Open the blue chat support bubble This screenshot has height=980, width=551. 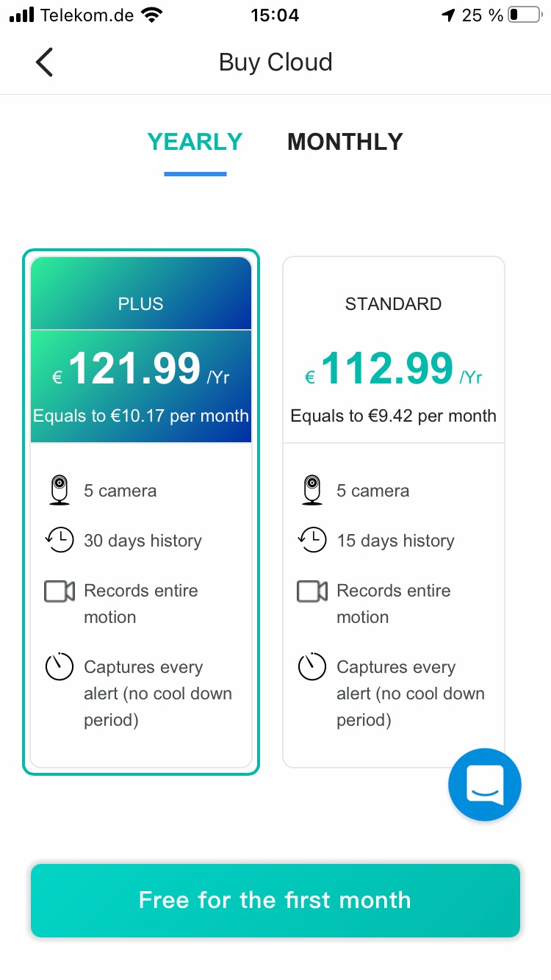click(x=484, y=784)
